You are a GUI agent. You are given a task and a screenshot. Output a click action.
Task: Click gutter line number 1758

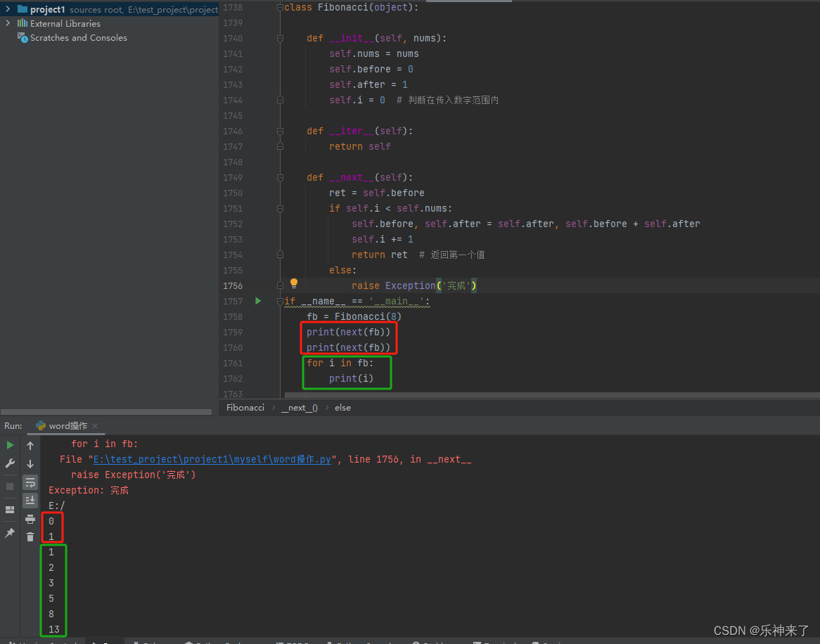click(233, 316)
